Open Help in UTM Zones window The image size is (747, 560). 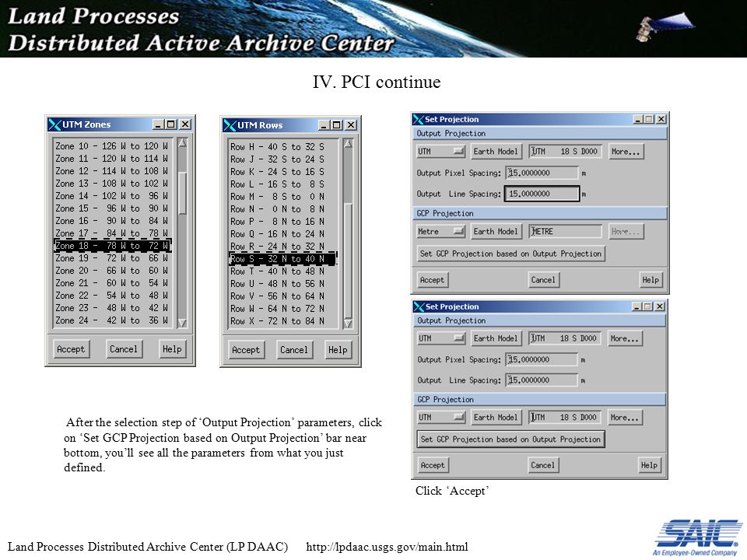click(x=172, y=349)
